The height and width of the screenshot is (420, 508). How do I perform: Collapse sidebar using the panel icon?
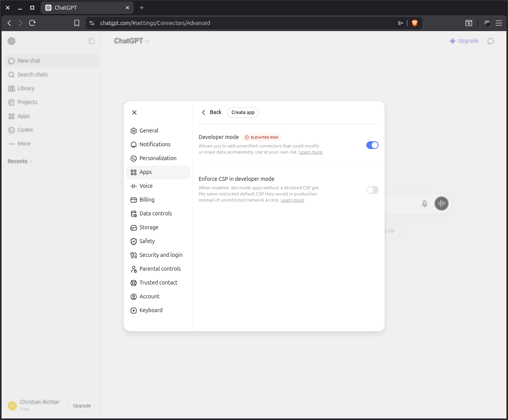click(91, 41)
